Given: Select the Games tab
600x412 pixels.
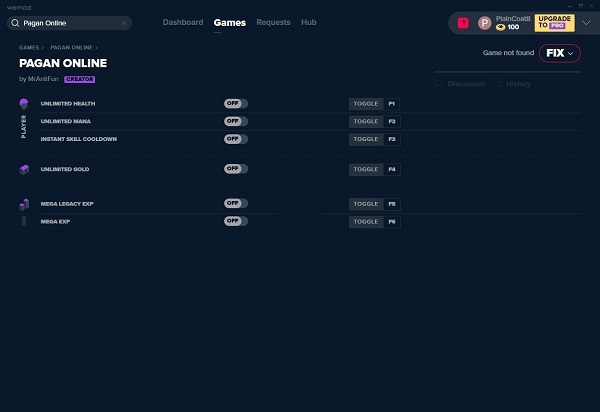Looking at the screenshot, I should tap(230, 23).
